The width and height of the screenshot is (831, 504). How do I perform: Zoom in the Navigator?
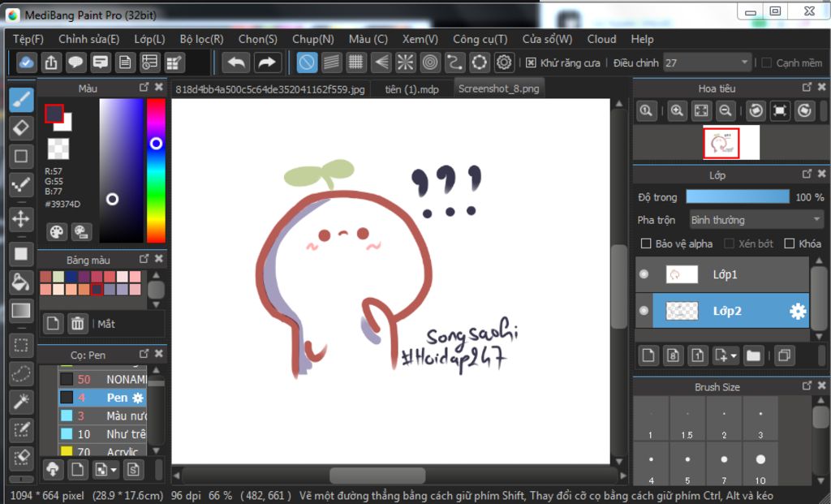coord(676,110)
